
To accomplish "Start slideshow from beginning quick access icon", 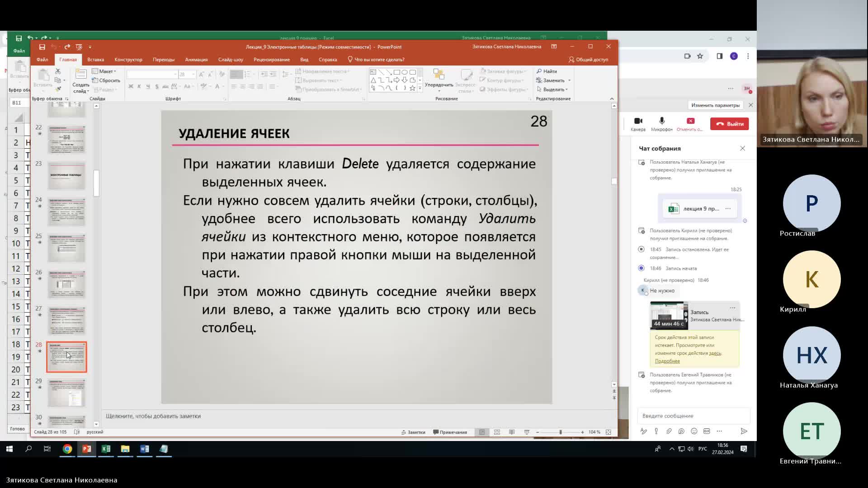I will pos(79,47).
